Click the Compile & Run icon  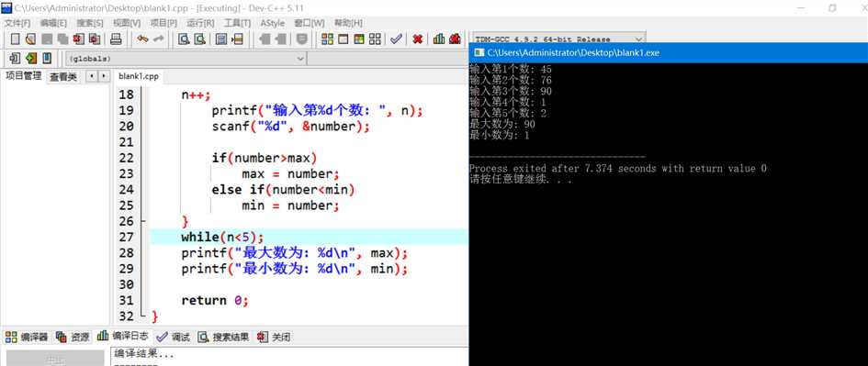click(x=359, y=39)
